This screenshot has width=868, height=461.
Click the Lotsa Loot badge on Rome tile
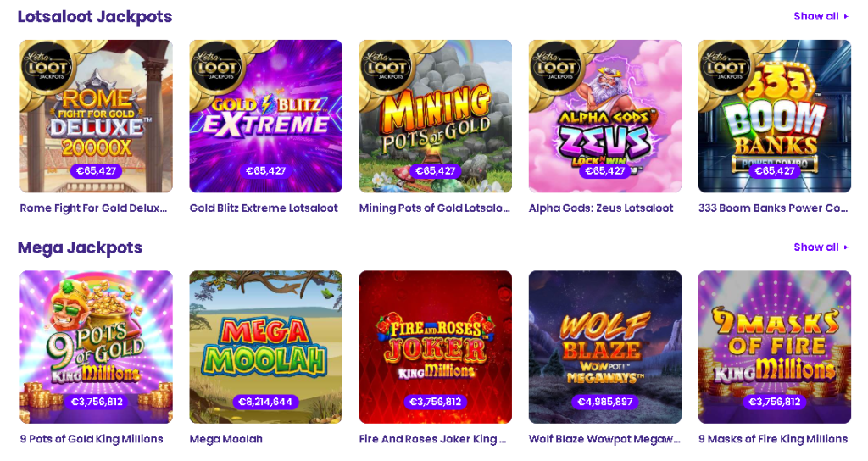pos(47,67)
